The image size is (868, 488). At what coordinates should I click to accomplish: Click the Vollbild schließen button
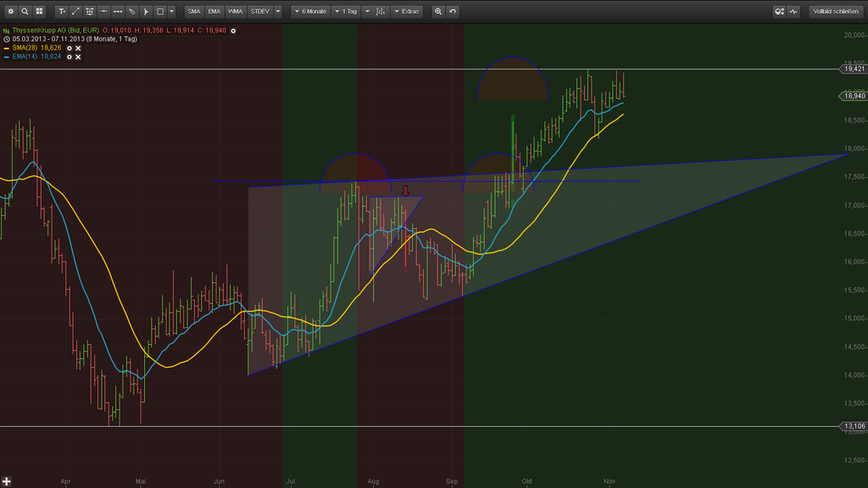click(x=836, y=11)
